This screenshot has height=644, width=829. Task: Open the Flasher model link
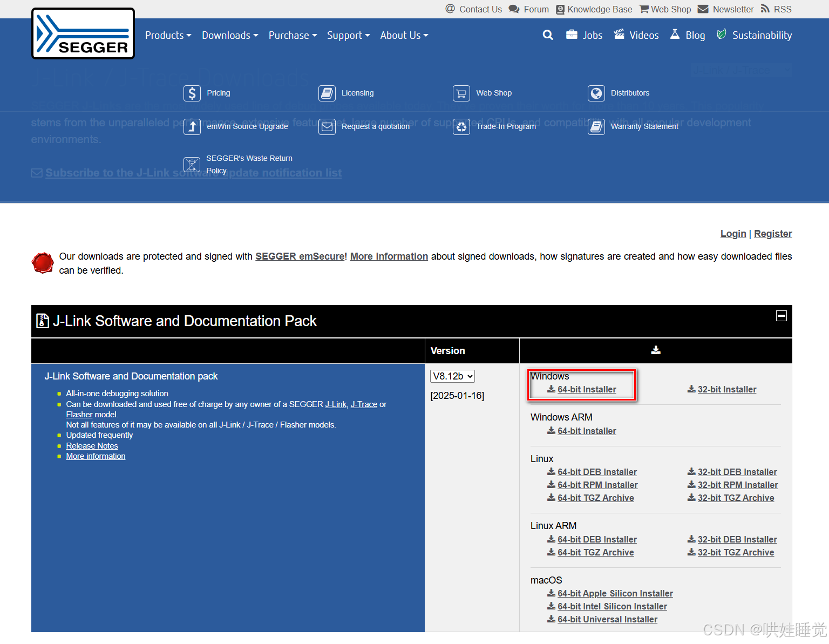[79, 415]
